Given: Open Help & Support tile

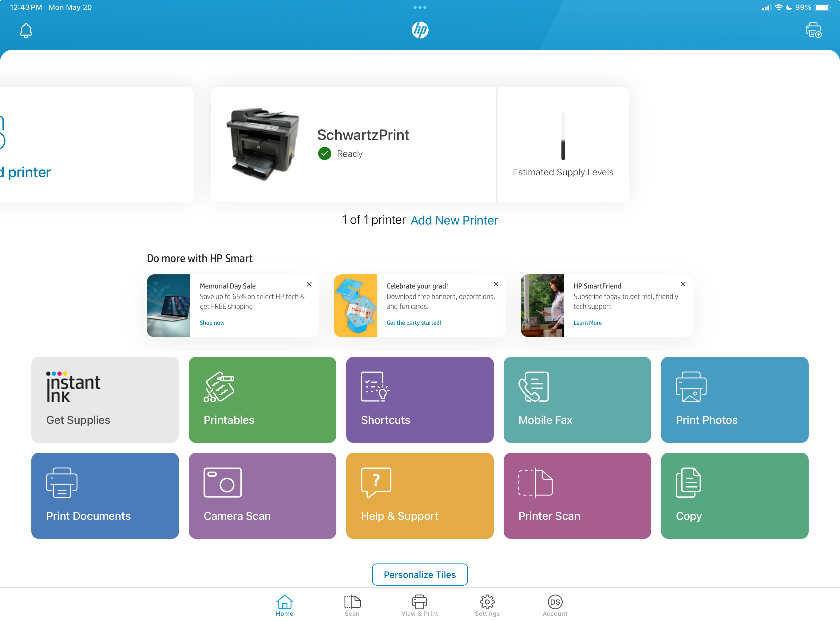Looking at the screenshot, I should pos(419,495).
